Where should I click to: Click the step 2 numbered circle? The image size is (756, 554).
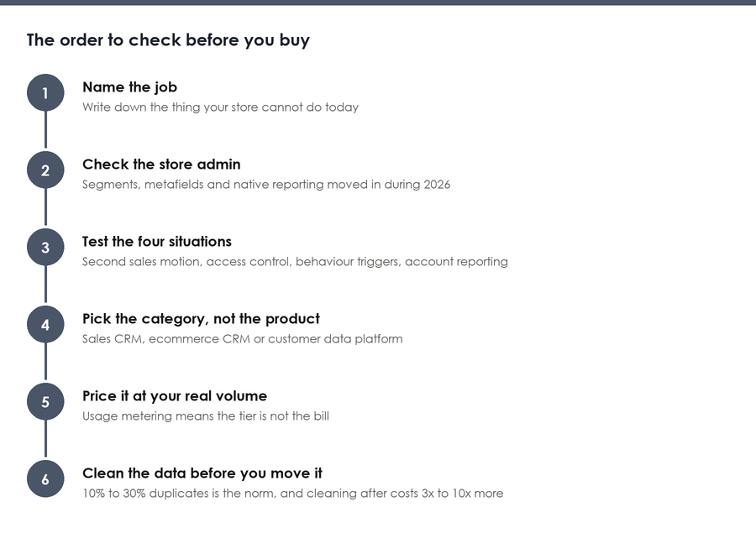point(45,170)
